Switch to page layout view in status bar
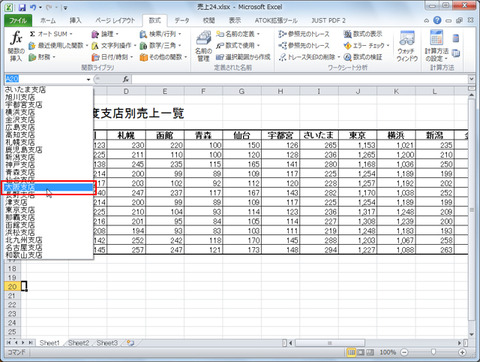 tap(361, 352)
